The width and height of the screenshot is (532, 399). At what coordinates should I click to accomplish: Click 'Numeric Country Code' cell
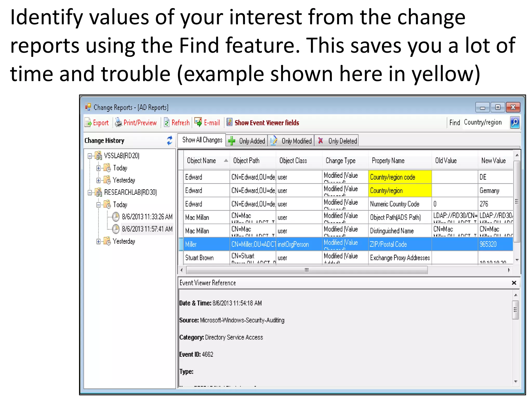[400, 204]
